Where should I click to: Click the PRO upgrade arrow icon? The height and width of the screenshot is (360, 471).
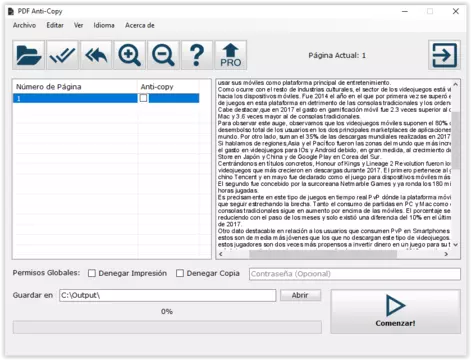click(231, 55)
